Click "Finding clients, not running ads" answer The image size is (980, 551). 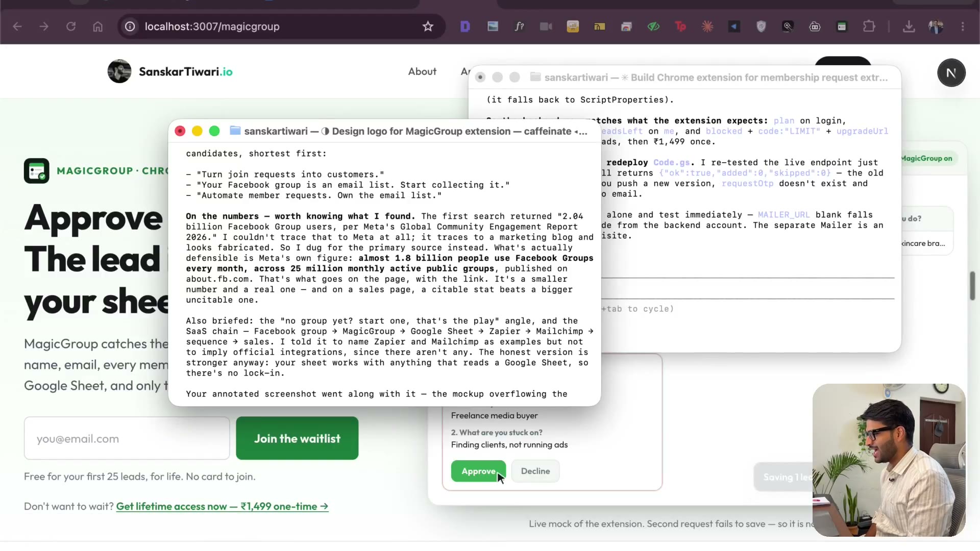509,445
